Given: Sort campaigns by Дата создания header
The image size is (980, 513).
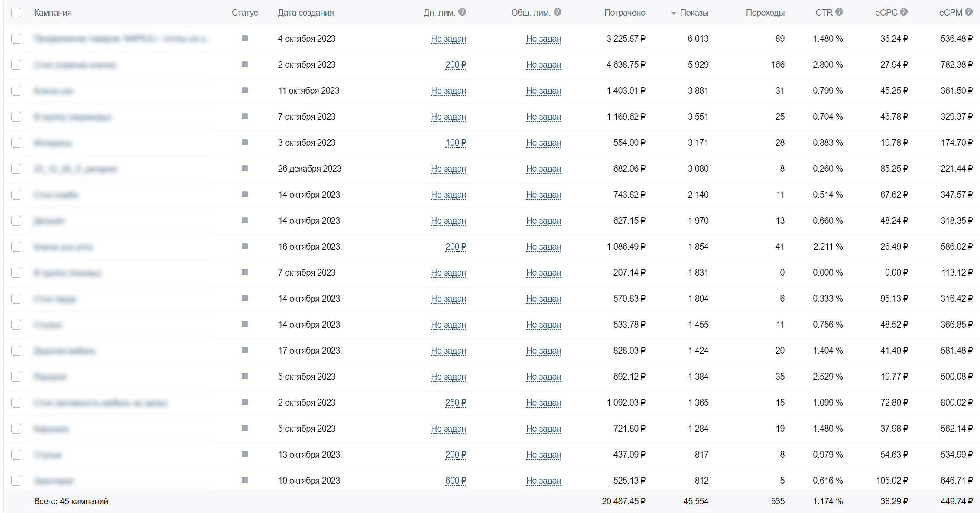Looking at the screenshot, I should (x=305, y=13).
